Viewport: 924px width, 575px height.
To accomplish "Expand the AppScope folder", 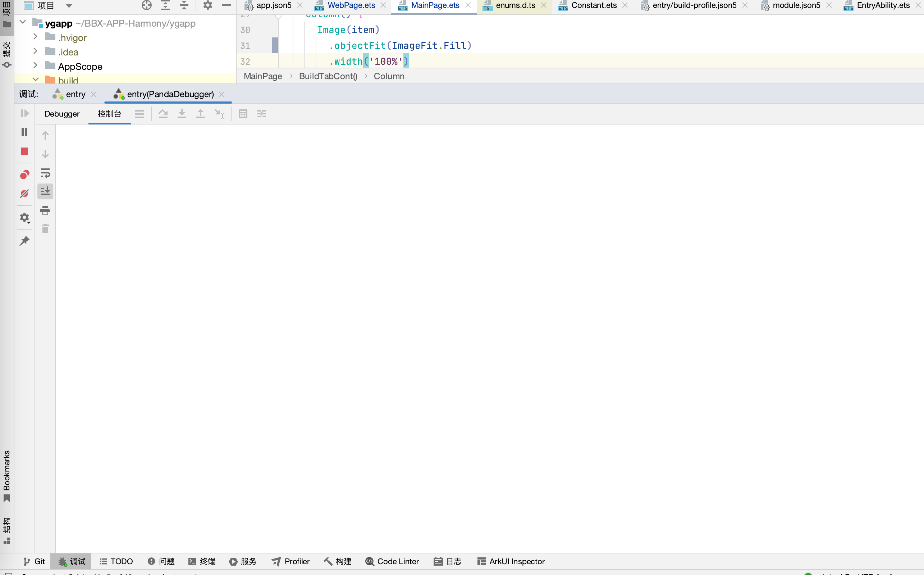I will pyautogui.click(x=35, y=65).
